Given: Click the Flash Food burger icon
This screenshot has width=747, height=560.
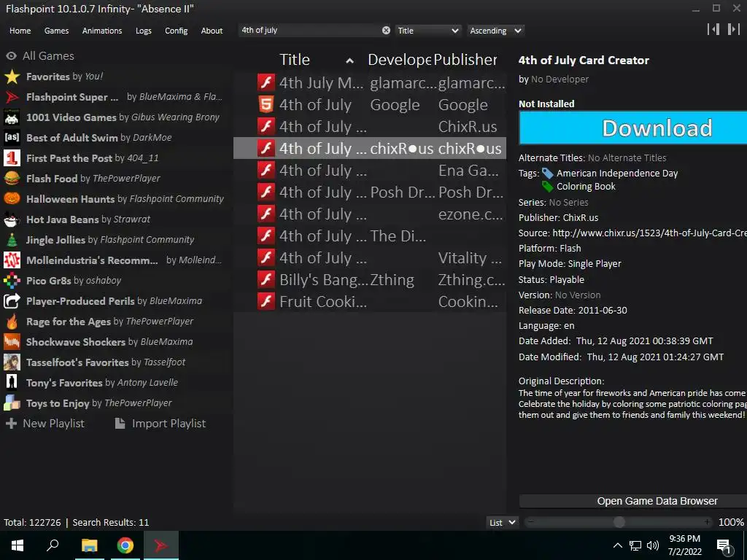Looking at the screenshot, I should coord(12,179).
